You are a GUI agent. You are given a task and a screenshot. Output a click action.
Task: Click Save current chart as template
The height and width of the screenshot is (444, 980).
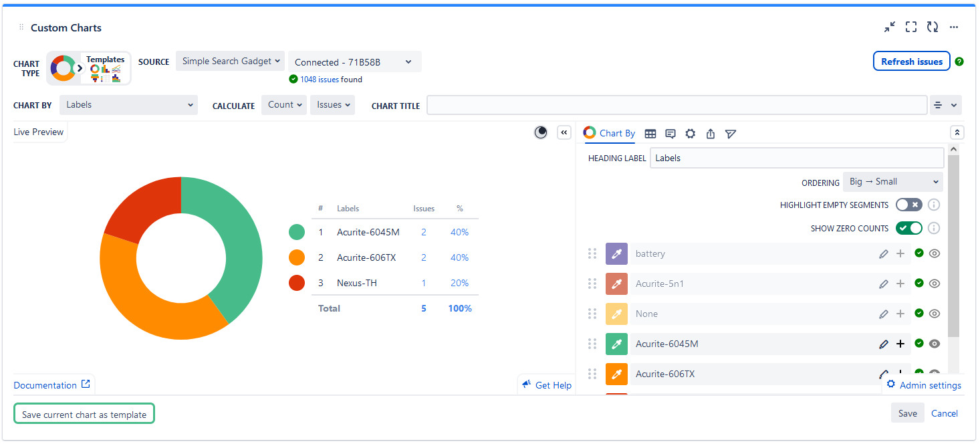(84, 414)
